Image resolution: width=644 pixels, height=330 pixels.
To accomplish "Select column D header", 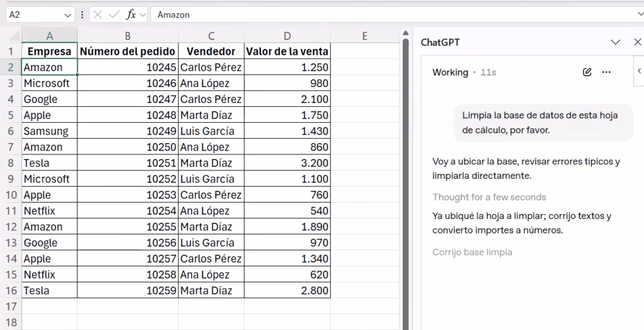I will coord(287,36).
